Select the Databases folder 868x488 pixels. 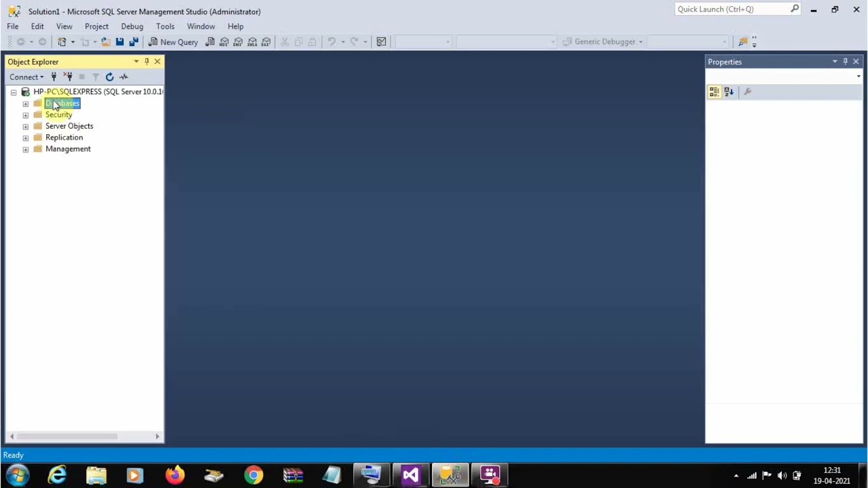click(x=62, y=103)
